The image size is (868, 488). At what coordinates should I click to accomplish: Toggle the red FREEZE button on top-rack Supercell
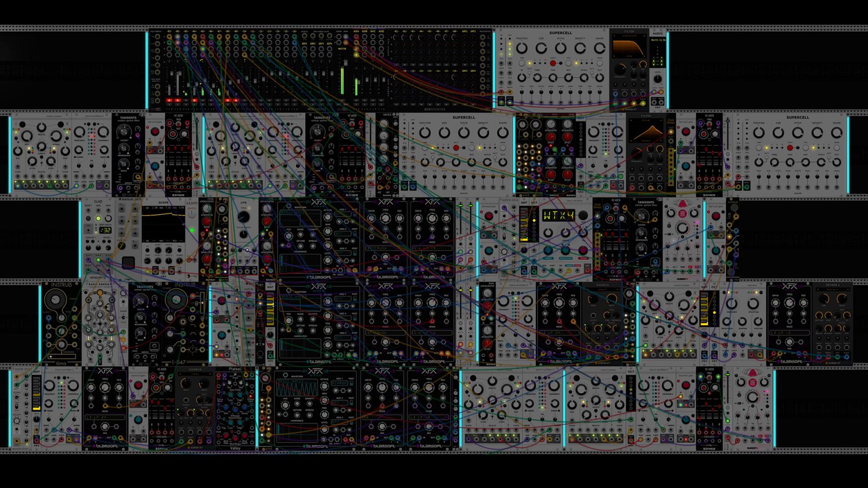tap(553, 63)
